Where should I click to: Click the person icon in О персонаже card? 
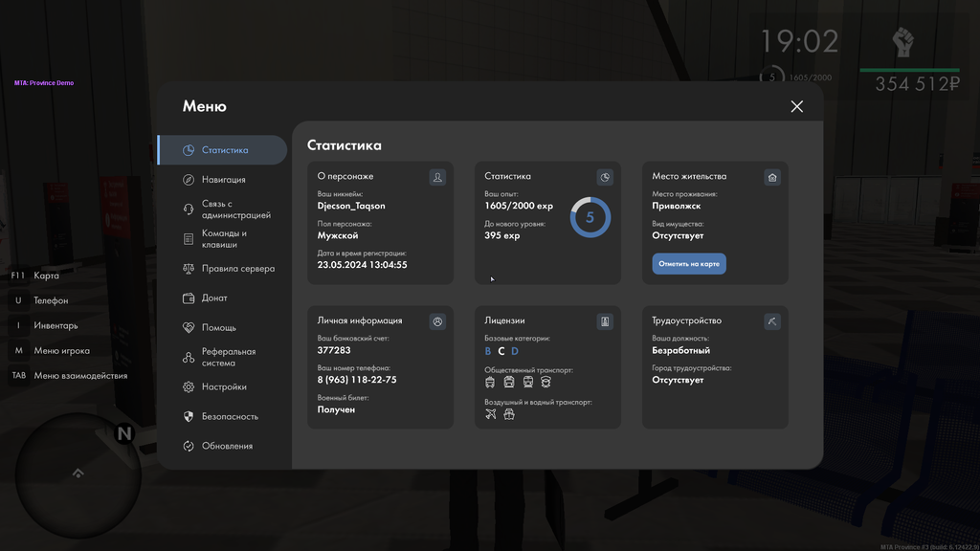(437, 177)
